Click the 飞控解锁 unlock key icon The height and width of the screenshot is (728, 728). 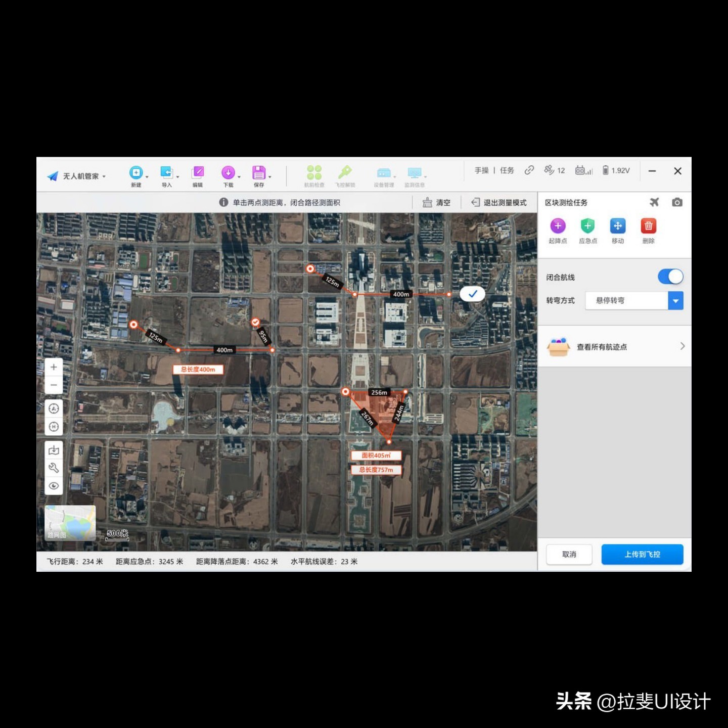point(345,172)
